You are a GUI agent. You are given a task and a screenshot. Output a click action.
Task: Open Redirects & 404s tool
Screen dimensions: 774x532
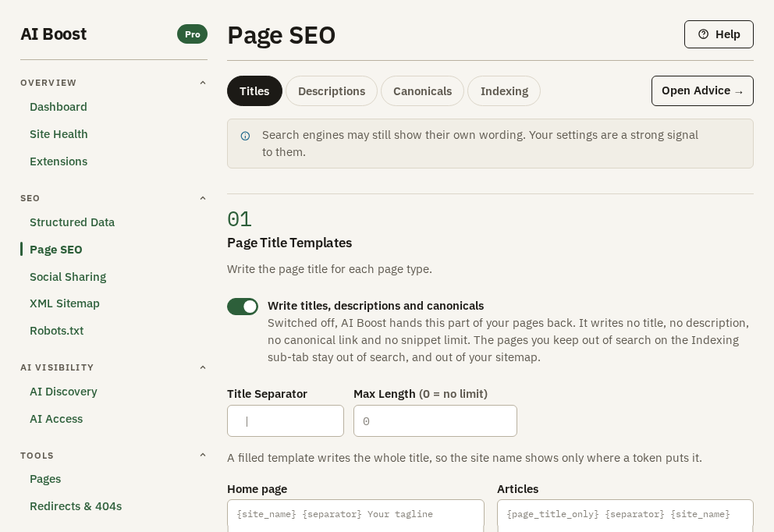click(x=76, y=505)
